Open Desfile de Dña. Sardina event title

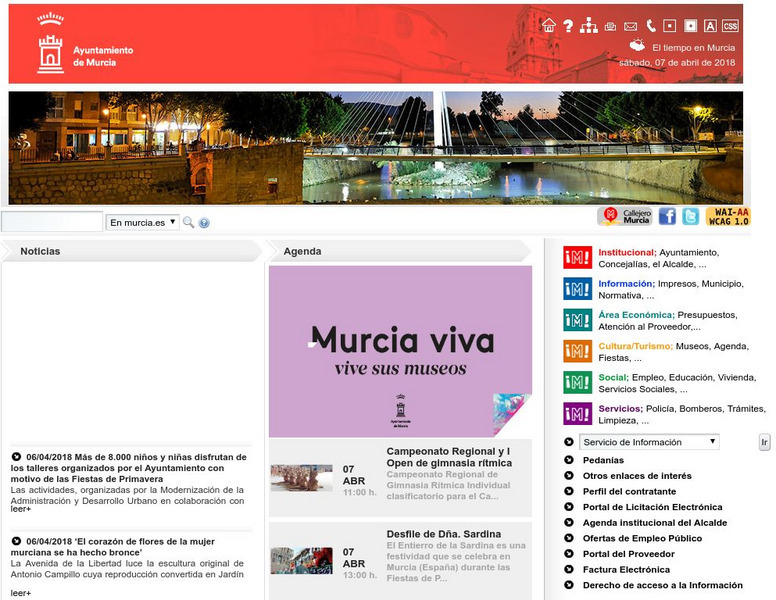pos(443,534)
